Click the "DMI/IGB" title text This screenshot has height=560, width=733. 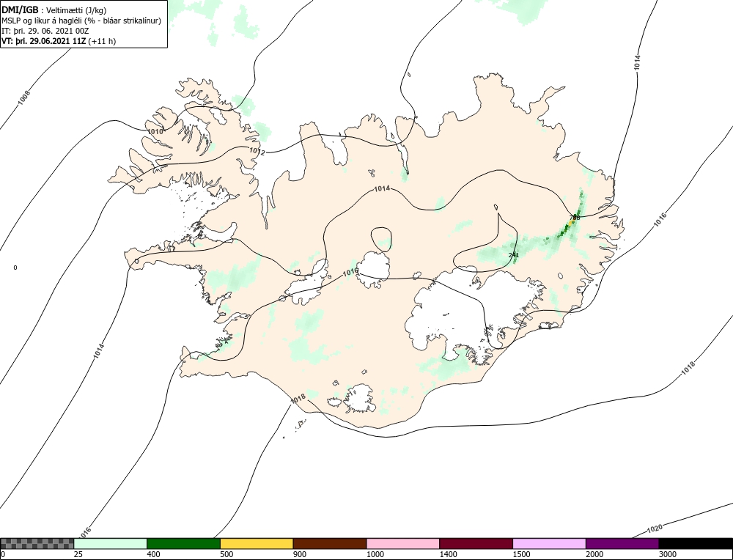point(20,10)
